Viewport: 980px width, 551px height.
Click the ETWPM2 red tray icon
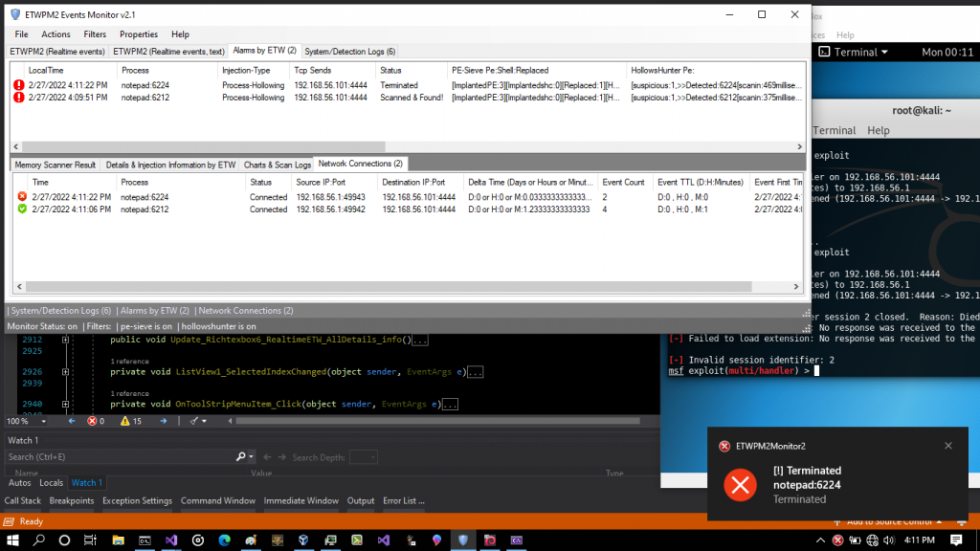pyautogui.click(x=837, y=540)
